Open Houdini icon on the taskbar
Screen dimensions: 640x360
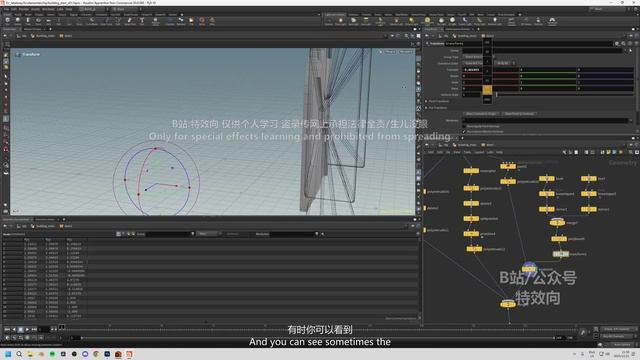pyautogui.click(x=129, y=354)
